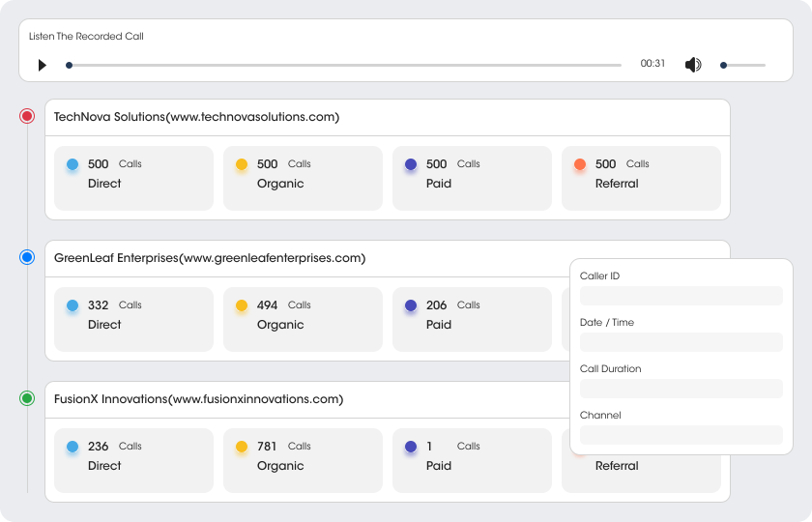Click TechNova Paid purple dot icon

coord(411,164)
